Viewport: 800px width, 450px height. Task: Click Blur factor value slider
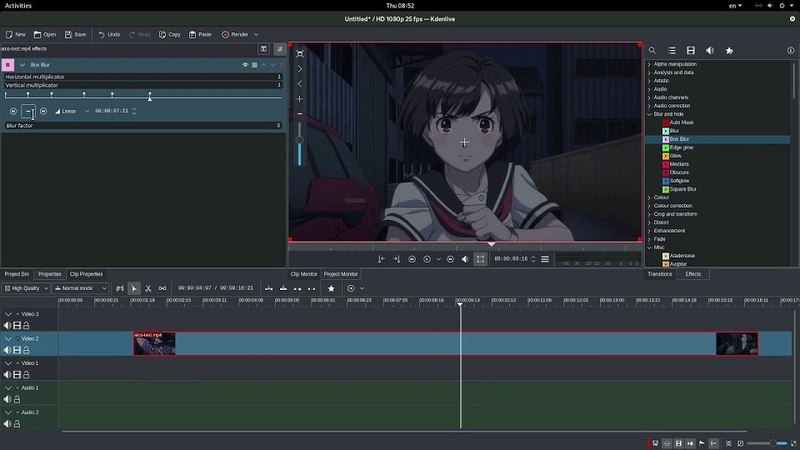(x=143, y=125)
